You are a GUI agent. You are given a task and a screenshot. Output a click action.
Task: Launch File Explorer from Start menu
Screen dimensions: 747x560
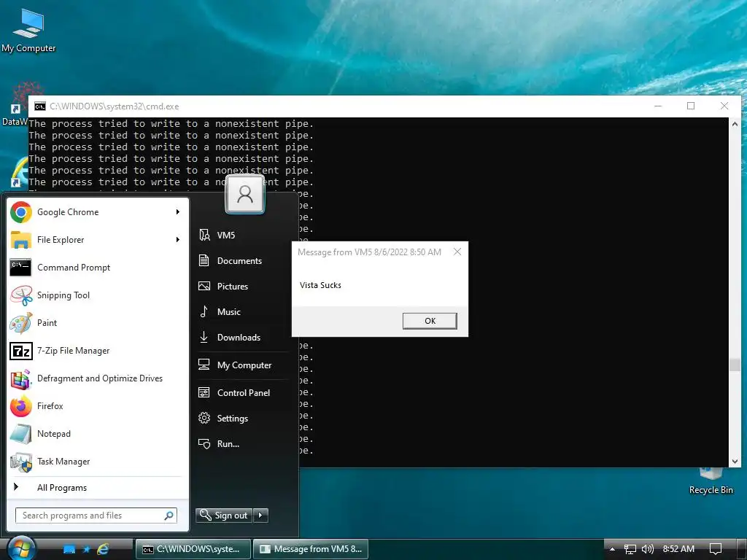tap(98, 239)
